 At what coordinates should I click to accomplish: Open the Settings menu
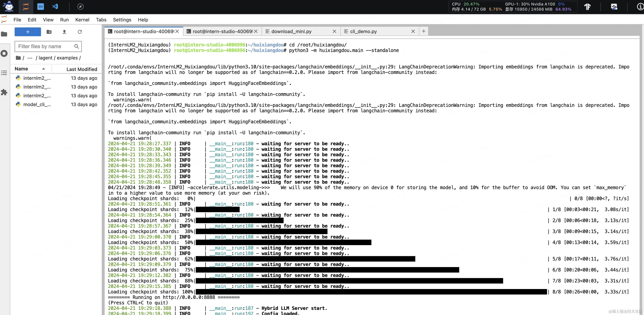pos(122,20)
